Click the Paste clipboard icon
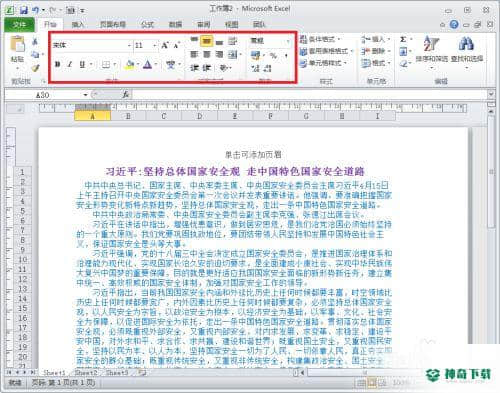 click(x=17, y=45)
